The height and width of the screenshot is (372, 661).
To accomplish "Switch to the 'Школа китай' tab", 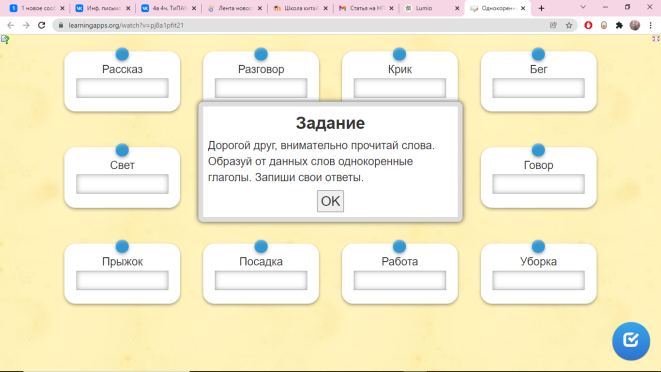I will (x=300, y=8).
